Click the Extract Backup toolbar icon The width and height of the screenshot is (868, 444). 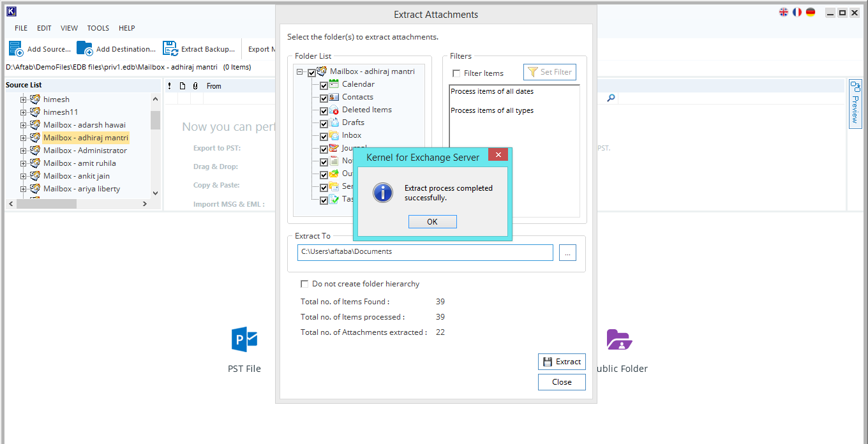[x=170, y=48]
